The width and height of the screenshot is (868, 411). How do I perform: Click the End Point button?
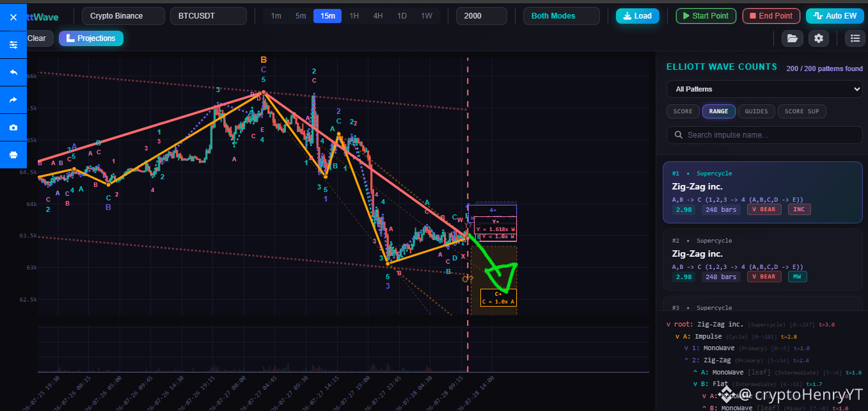pyautogui.click(x=771, y=16)
